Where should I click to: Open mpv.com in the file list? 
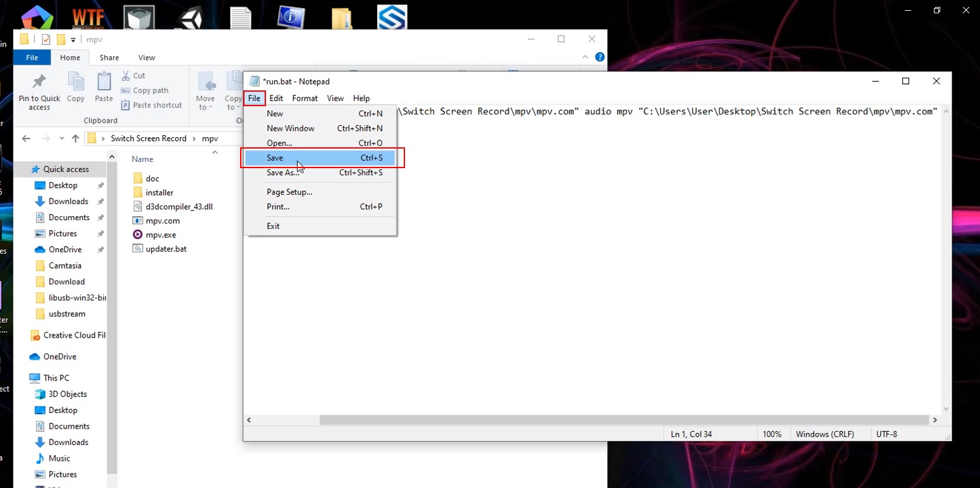[162, 221]
